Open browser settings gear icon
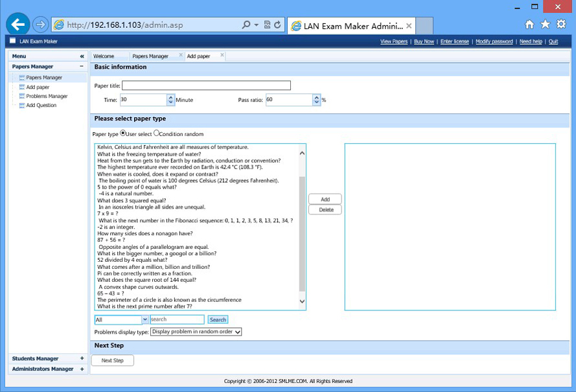576x392 pixels. coord(561,25)
